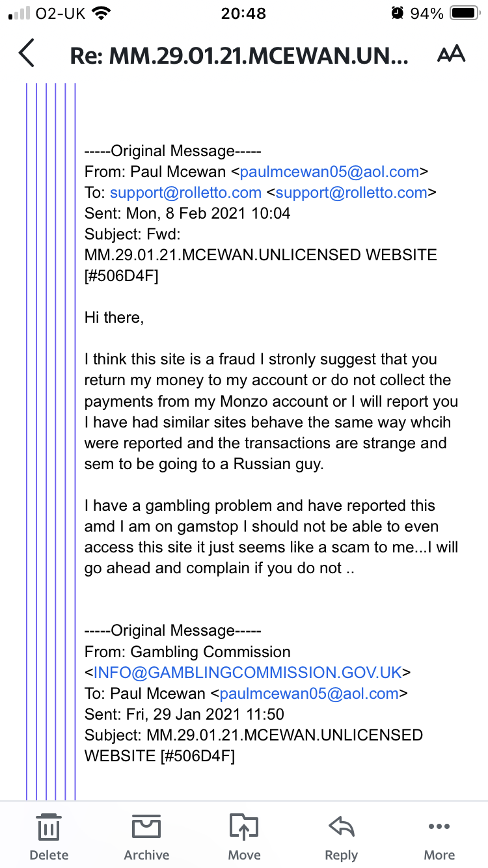The image size is (488, 868).
Task: Open the first support@rolletto.com link
Action: tap(185, 193)
